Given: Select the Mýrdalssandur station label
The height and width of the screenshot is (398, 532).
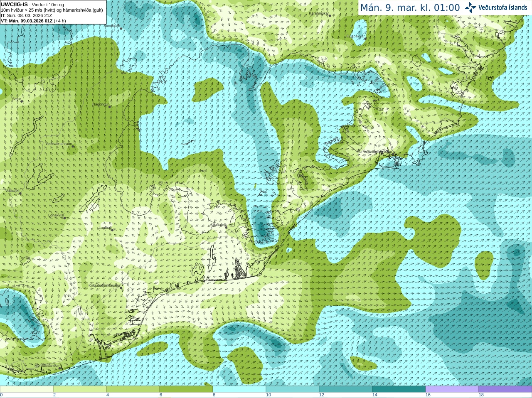Looking at the screenshot, I should (47, 366).
